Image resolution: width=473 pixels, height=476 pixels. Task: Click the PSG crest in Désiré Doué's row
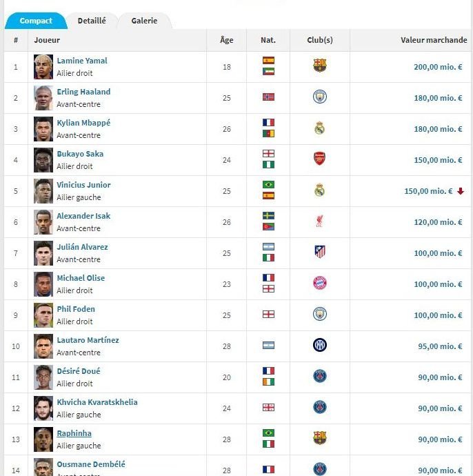click(x=319, y=377)
